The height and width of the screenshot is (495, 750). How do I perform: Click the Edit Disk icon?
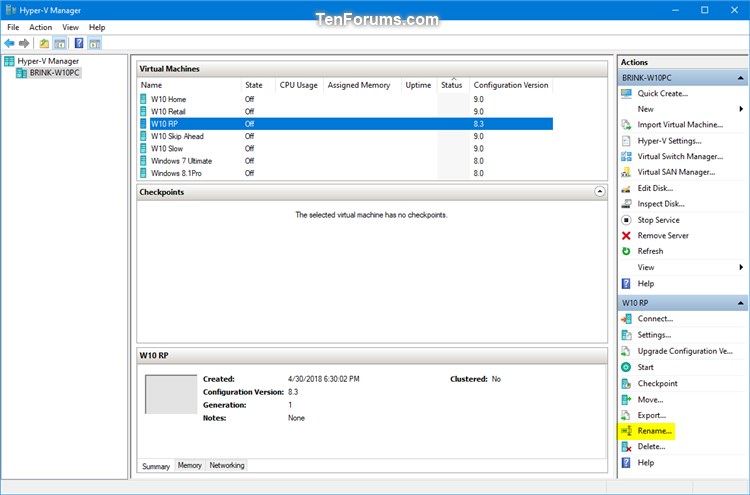click(626, 188)
